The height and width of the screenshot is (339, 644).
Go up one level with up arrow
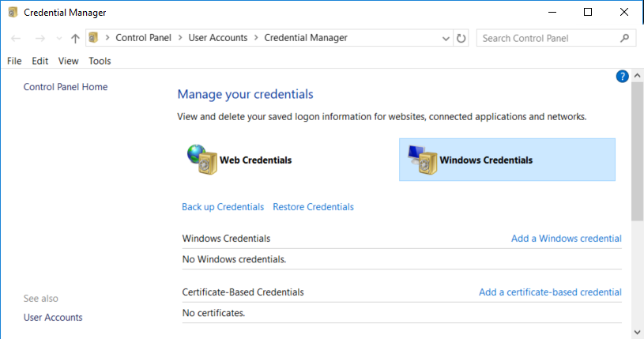point(75,38)
